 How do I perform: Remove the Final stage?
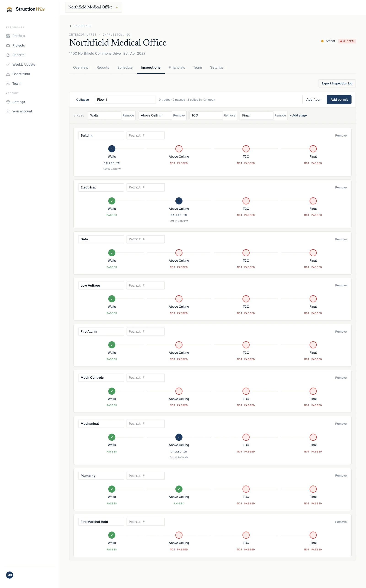[280, 115]
